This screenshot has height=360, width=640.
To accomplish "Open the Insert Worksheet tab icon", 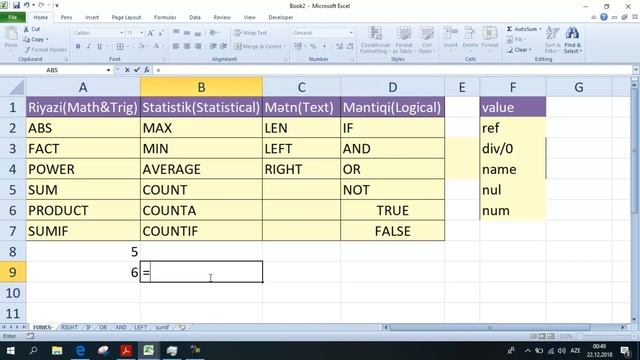I will (182, 327).
